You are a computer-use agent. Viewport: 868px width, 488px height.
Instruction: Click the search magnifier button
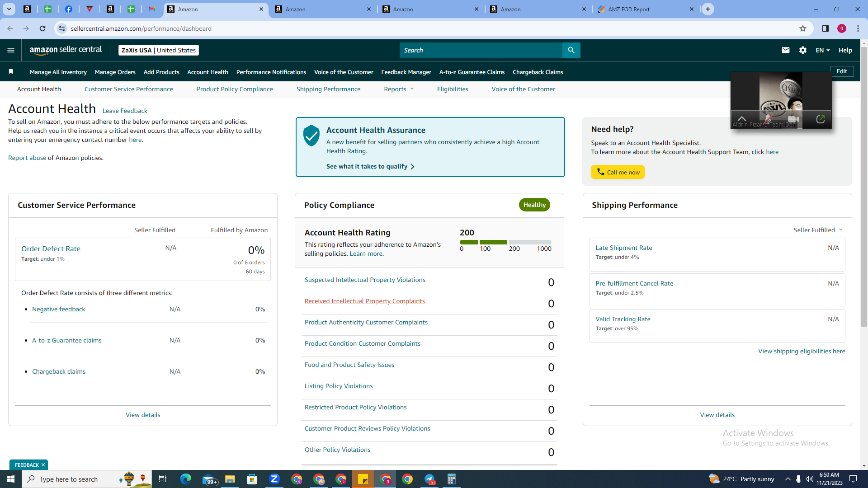(x=571, y=50)
